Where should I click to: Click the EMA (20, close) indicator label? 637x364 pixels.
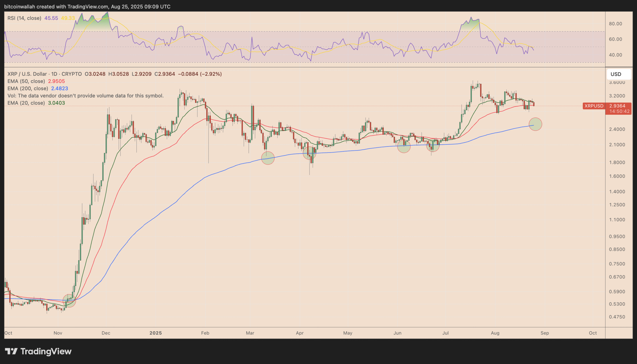pos(26,103)
